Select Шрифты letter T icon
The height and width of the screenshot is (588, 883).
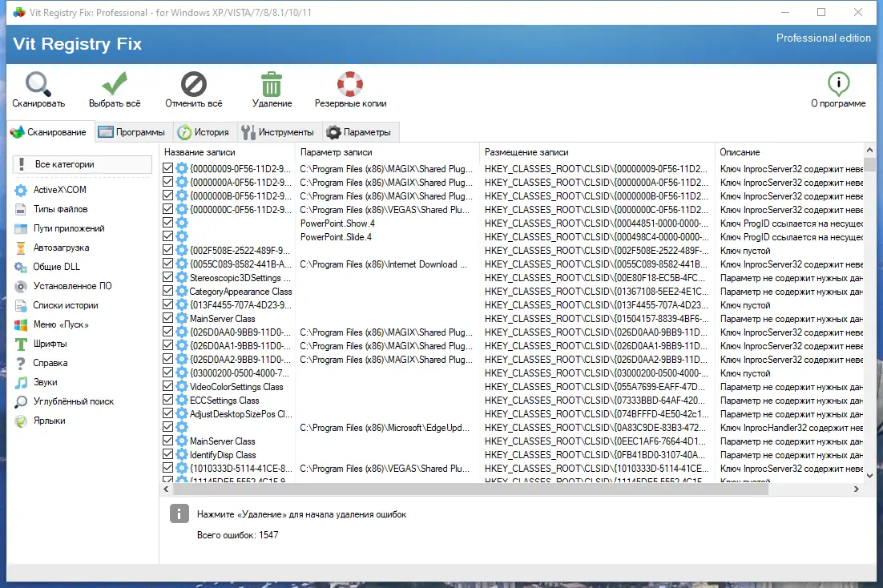pos(21,344)
